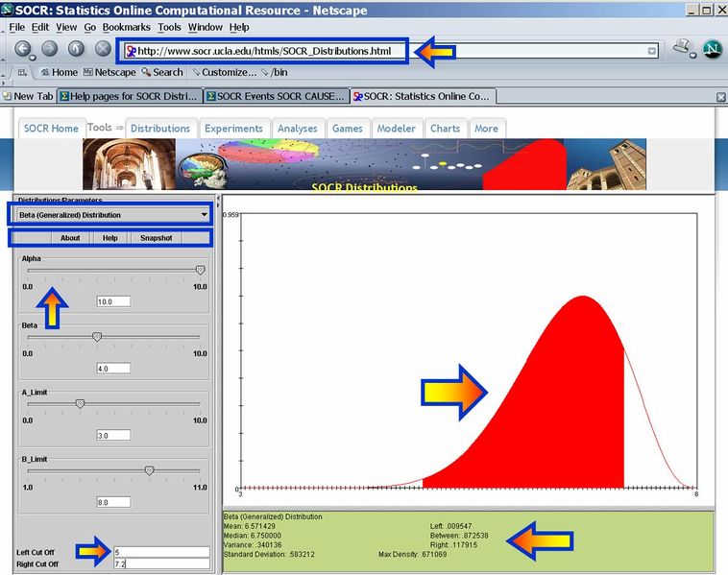
Task: Open the Tools menu
Action: [x=169, y=28]
